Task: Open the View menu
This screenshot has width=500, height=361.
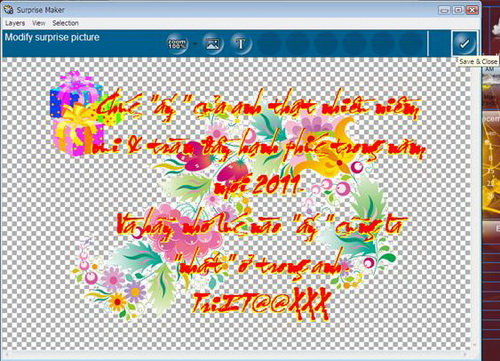Action: (38, 23)
